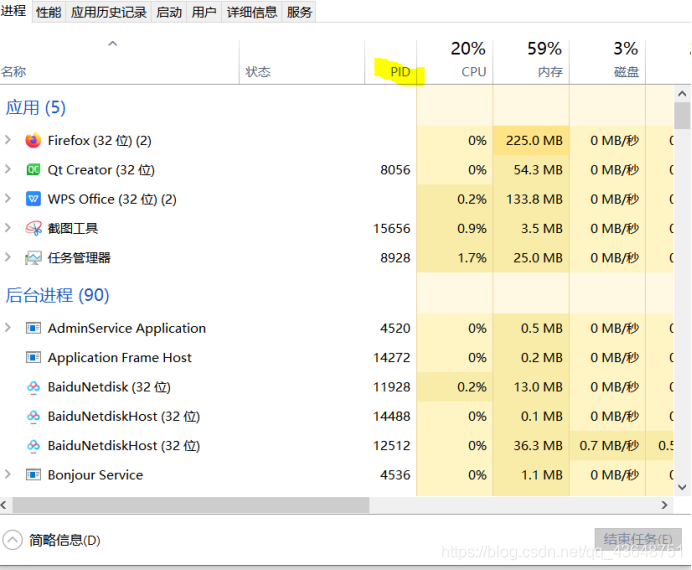Collapse details using the 简略信息 arrow icon
The width and height of the screenshot is (692, 570).
pos(12,540)
